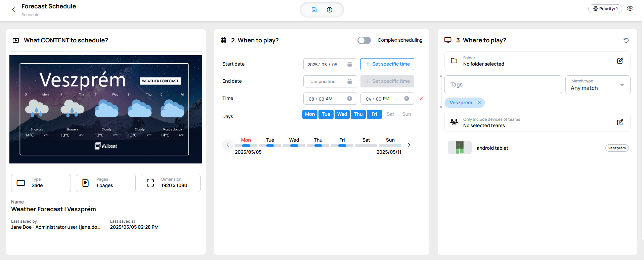Enable the Sat day button
The height and width of the screenshot is (260, 644).
pos(390,114)
